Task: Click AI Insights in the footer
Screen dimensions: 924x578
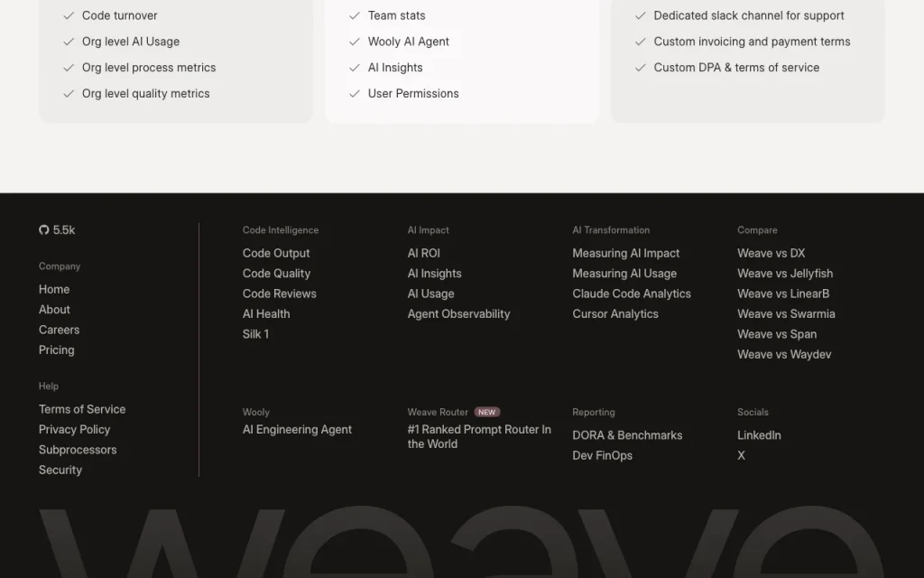Action: click(x=434, y=274)
